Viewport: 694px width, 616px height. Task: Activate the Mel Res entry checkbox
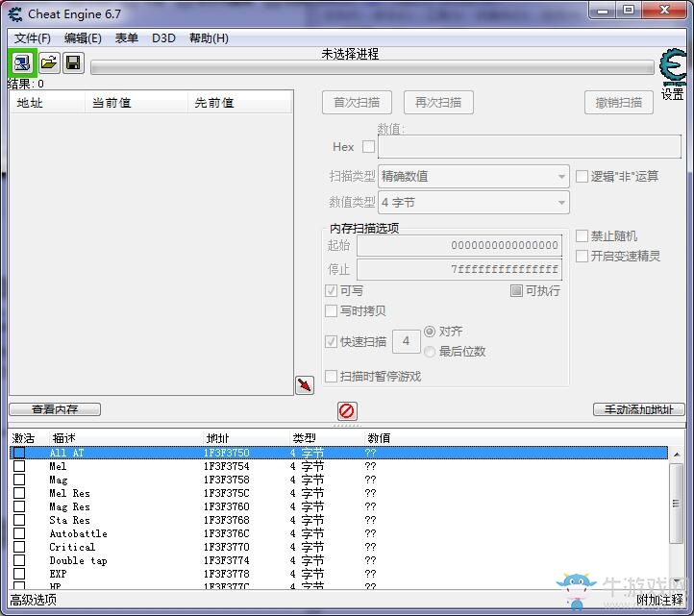19,493
